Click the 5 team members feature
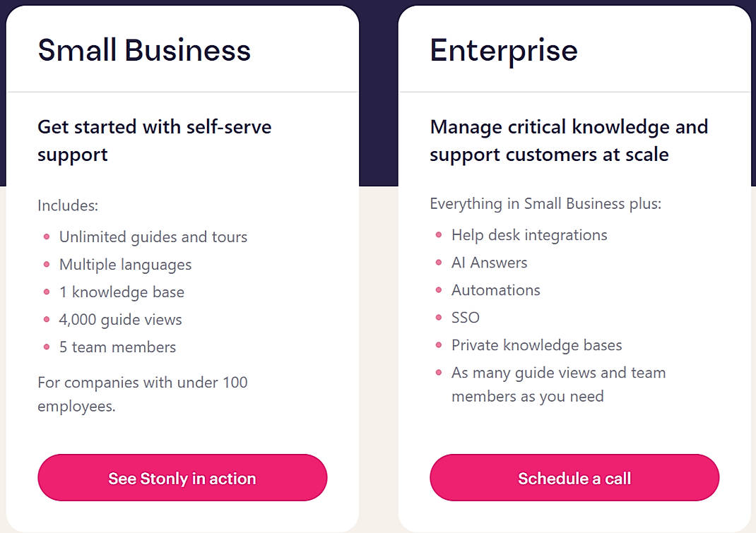 pyautogui.click(x=117, y=347)
